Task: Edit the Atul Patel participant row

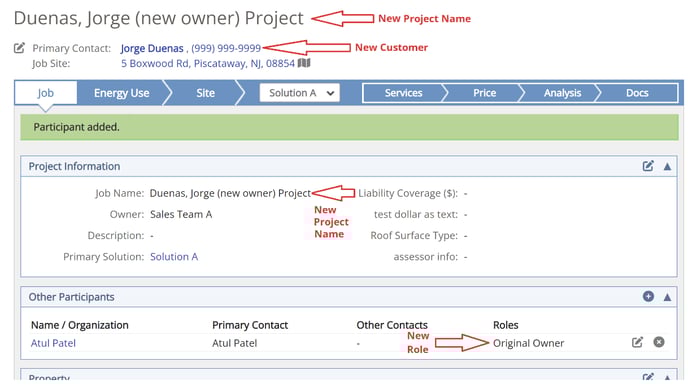Action: (637, 342)
